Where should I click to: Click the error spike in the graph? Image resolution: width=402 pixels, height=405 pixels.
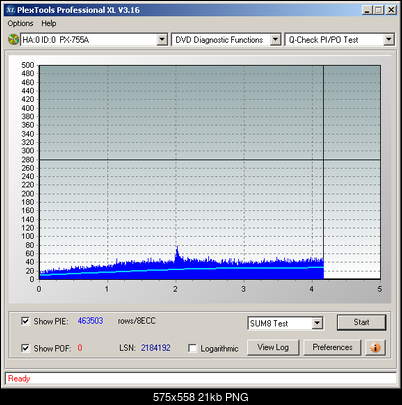coord(177,254)
